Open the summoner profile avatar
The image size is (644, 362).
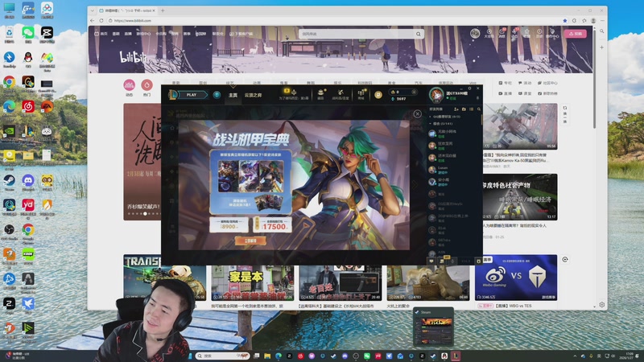click(x=436, y=95)
